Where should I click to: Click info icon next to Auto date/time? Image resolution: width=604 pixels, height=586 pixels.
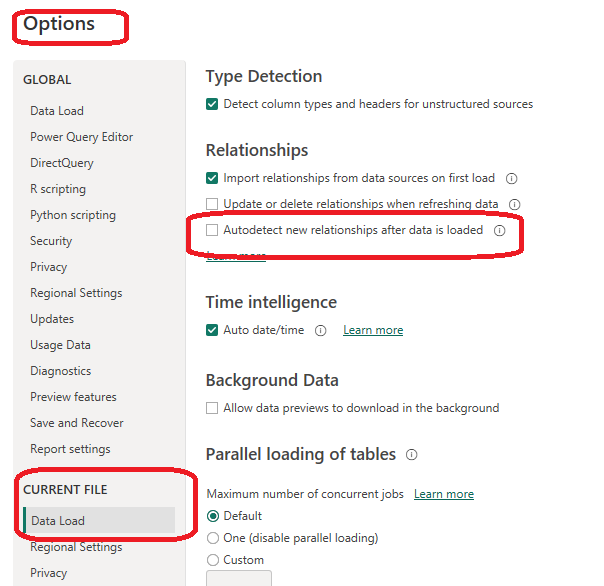[x=321, y=331]
